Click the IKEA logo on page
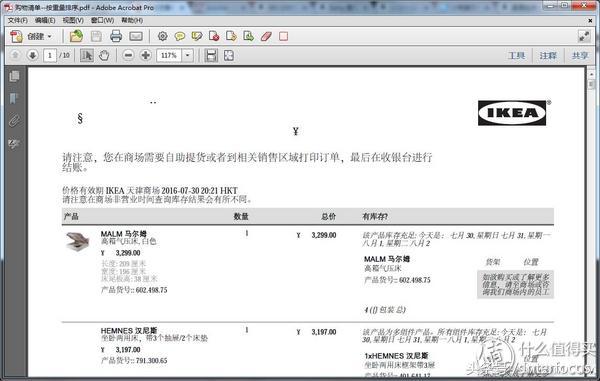This screenshot has width=600, height=381. 512,112
